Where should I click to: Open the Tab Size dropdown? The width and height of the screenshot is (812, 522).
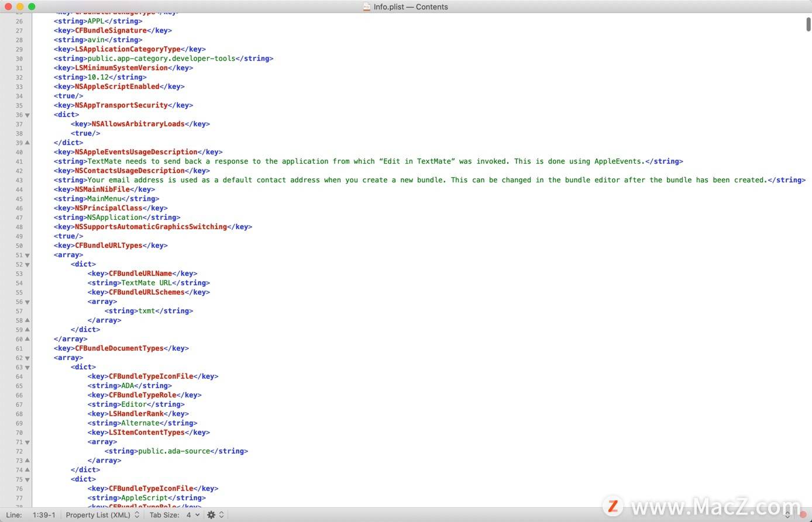193,515
